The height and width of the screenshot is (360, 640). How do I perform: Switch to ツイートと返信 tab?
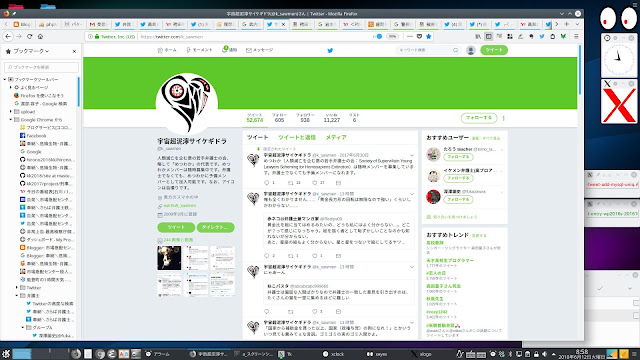pyautogui.click(x=297, y=138)
